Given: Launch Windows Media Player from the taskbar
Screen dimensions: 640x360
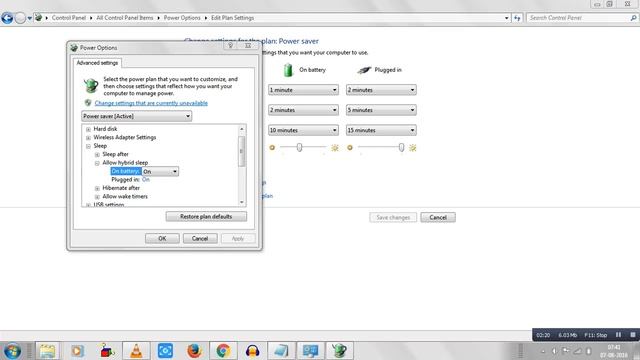Looking at the screenshot, I should tap(77, 351).
